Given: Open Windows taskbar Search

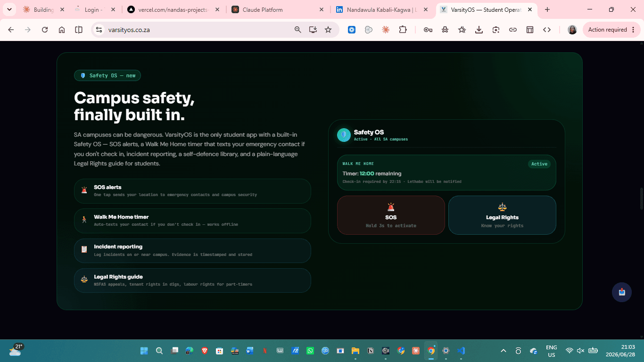Looking at the screenshot, I should click(159, 351).
